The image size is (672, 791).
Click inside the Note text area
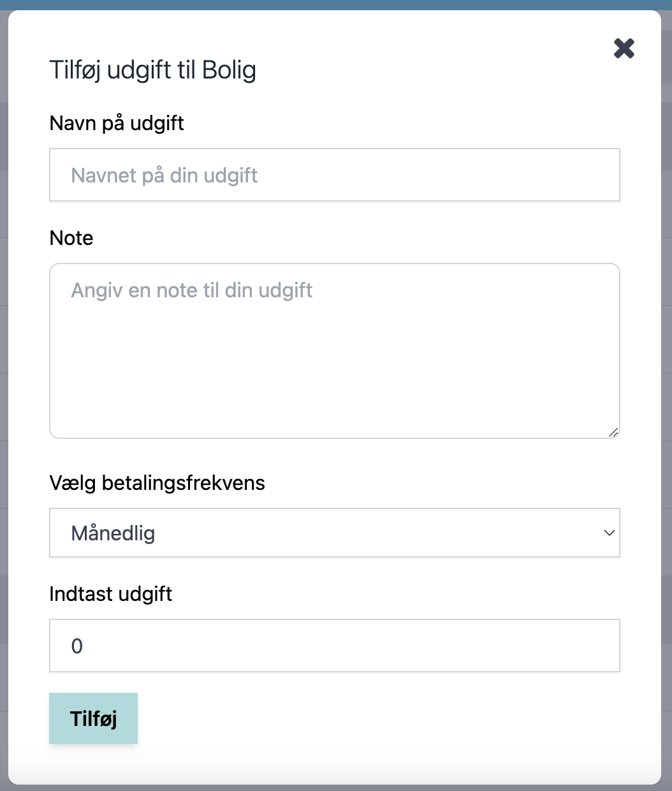click(x=335, y=351)
